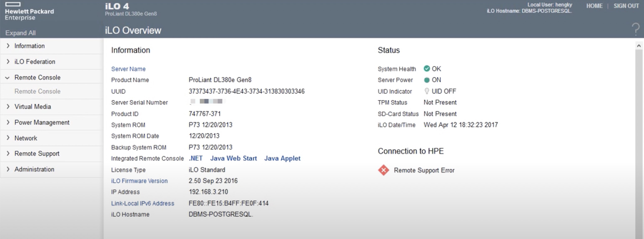Expand the Information menu section
Screen dimensions: 644x239
[x=29, y=46]
